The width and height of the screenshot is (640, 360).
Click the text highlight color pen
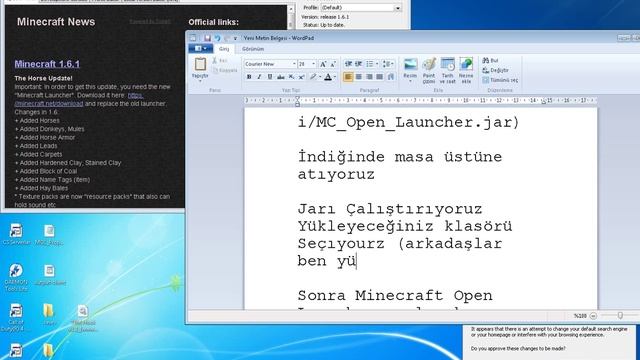tap(313, 77)
